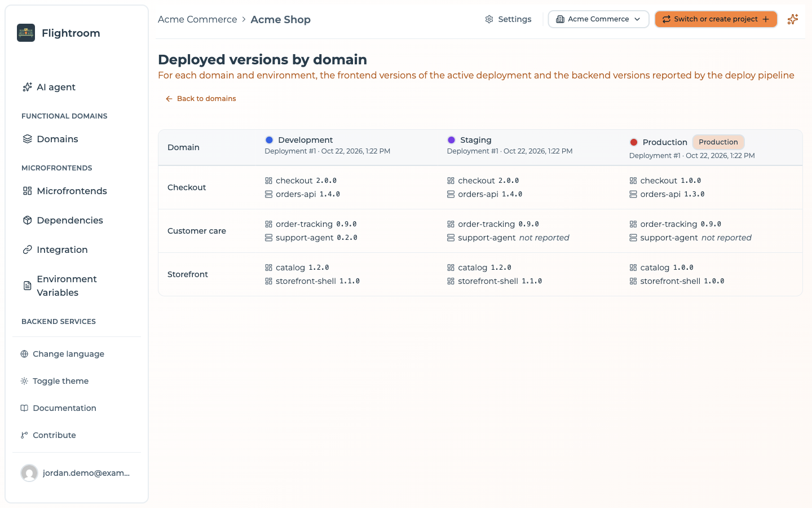Click orders-api icon in Production column
Viewport: 812px width, 508px height.
[x=633, y=194]
